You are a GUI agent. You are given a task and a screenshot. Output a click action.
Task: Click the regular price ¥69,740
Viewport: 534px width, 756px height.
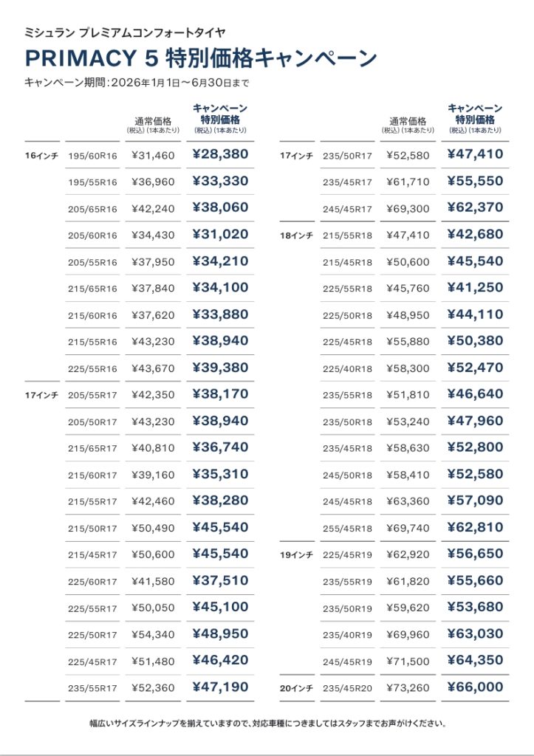pyautogui.click(x=408, y=529)
